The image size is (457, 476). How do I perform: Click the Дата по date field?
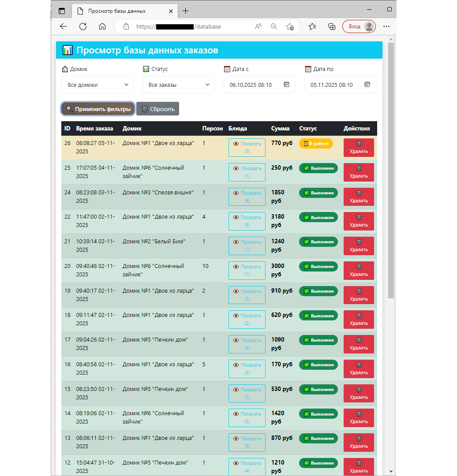pos(341,85)
